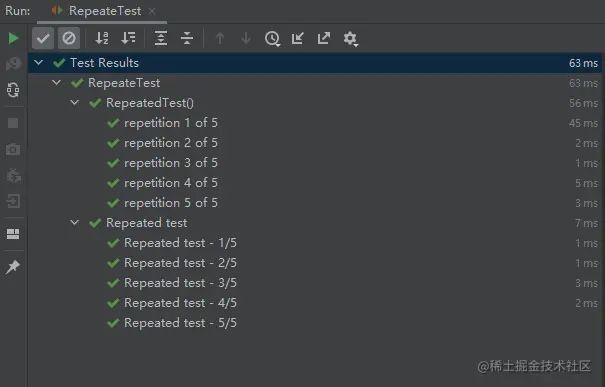Sort tests alphabetically

point(102,38)
